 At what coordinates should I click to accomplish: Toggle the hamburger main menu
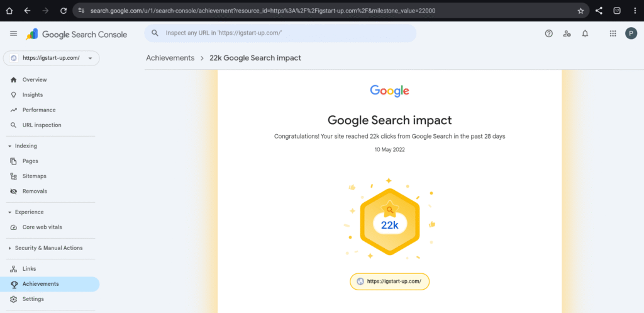[x=14, y=34]
